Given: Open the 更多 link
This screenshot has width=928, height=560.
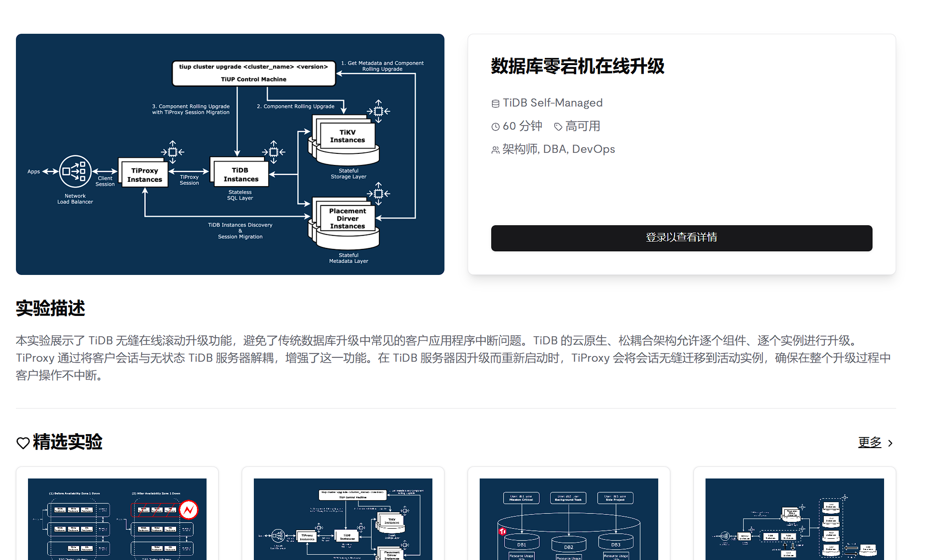Looking at the screenshot, I should click(x=869, y=442).
